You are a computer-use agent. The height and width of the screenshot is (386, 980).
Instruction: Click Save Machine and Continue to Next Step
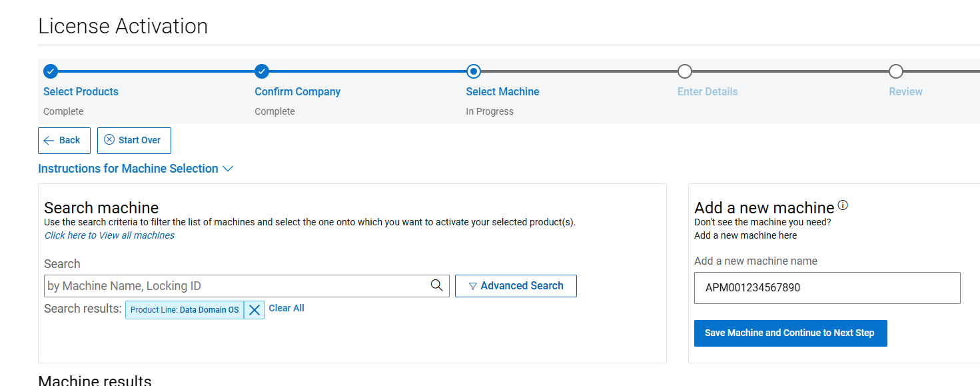click(790, 333)
